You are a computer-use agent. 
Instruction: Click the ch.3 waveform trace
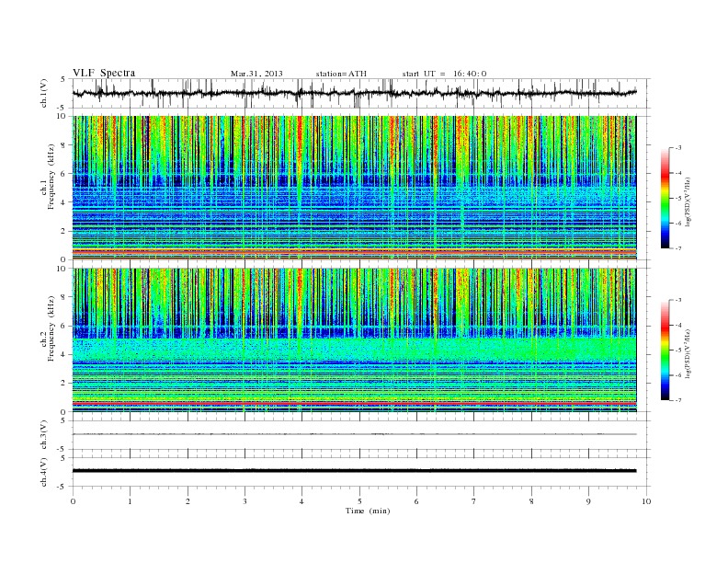pos(355,434)
